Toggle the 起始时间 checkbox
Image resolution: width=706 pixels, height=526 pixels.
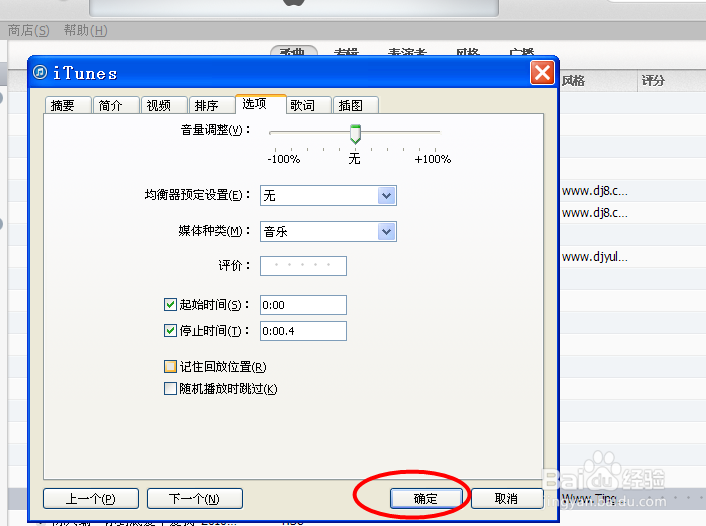point(170,304)
